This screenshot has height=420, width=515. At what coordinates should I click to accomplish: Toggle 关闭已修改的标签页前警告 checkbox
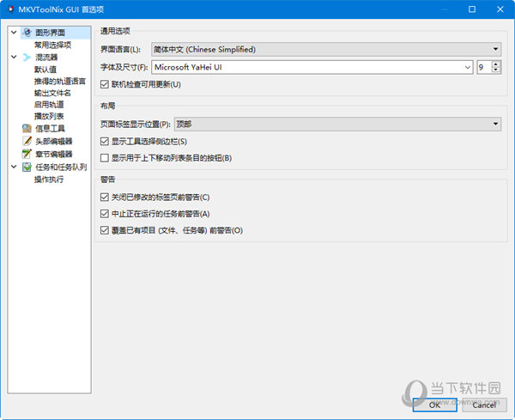[x=105, y=198]
